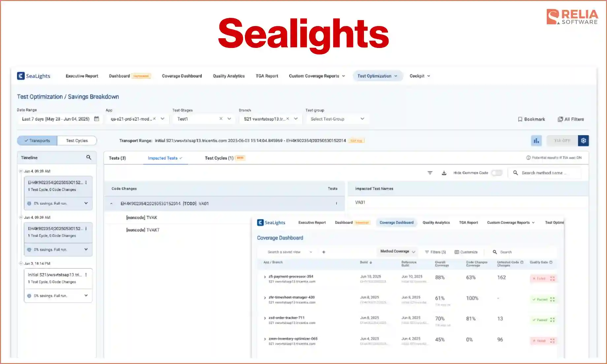Screen dimensions: 607x364
Task: Open the Impacted Tests tab
Action: (x=165, y=158)
